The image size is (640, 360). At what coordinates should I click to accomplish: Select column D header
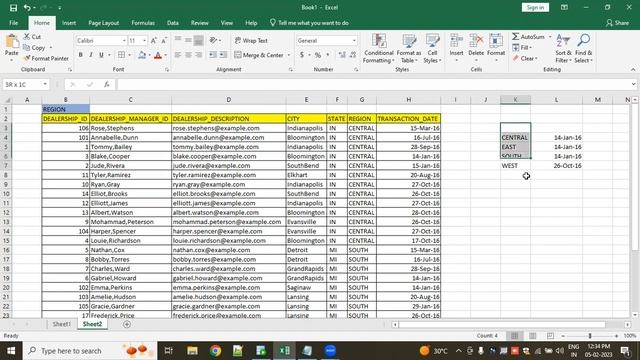tap(229, 100)
